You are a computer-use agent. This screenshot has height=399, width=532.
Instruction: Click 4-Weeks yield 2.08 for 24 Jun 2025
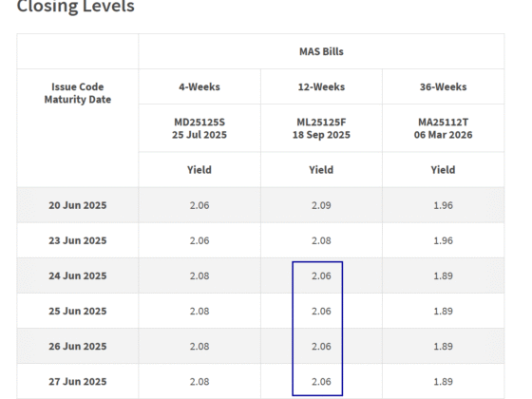point(199,275)
